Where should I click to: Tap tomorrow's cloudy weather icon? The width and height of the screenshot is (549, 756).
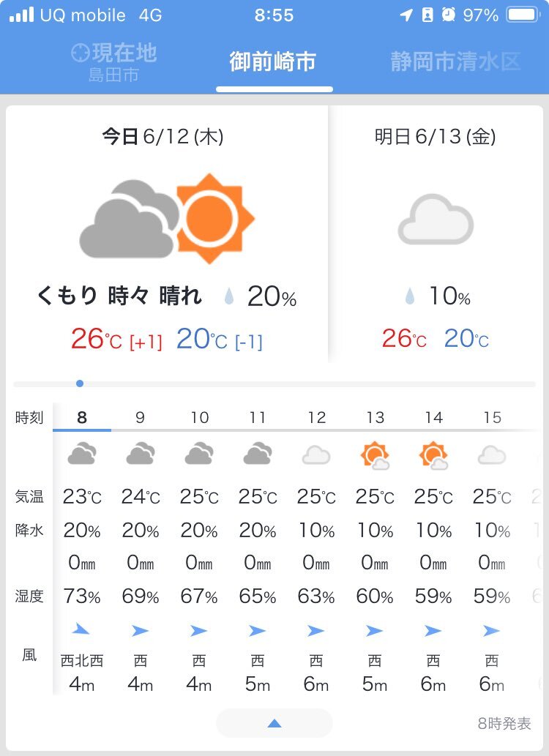[435, 219]
